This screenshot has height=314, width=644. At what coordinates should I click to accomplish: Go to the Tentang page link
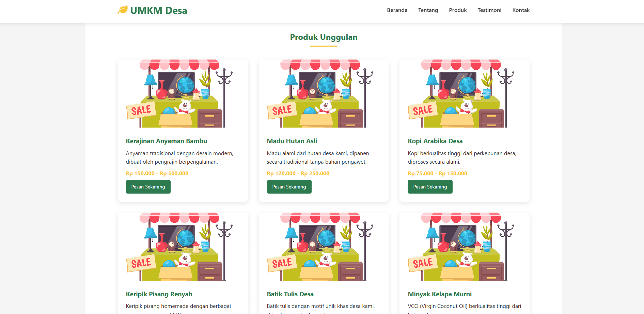(428, 10)
